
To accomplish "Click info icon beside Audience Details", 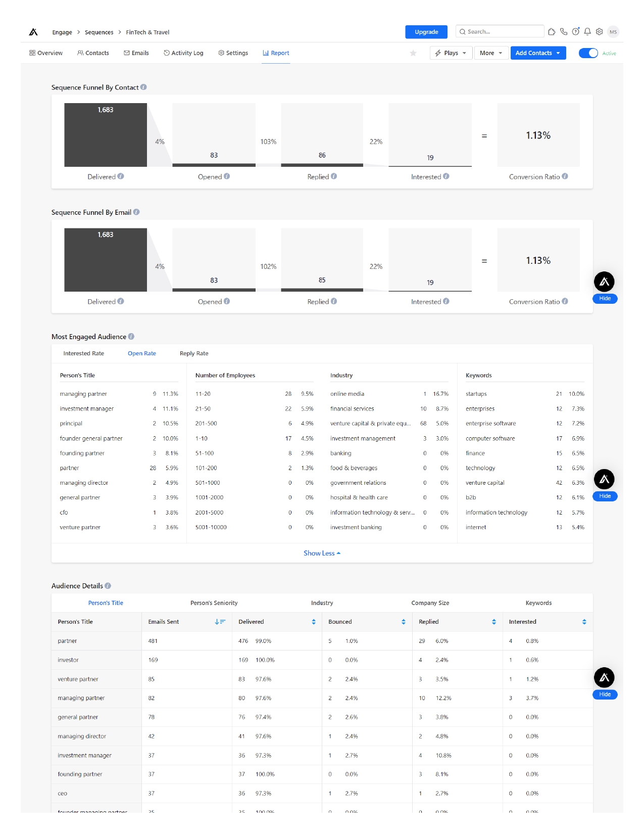I will [x=108, y=586].
